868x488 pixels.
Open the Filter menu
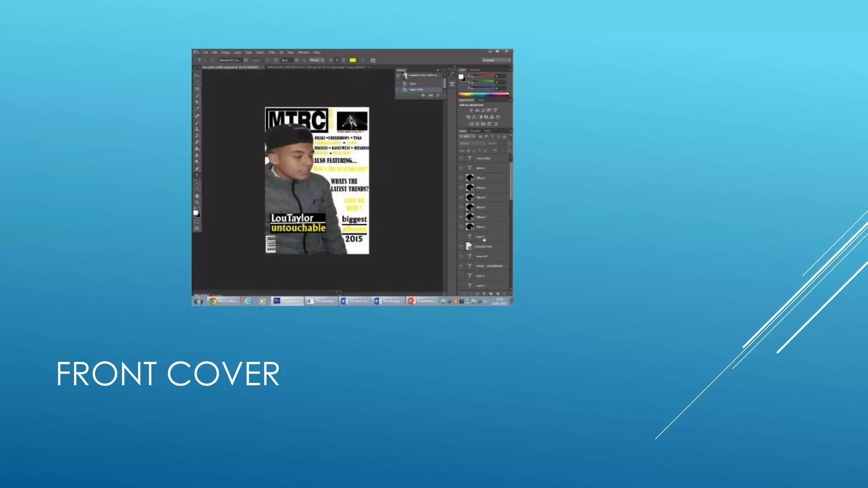click(x=272, y=53)
